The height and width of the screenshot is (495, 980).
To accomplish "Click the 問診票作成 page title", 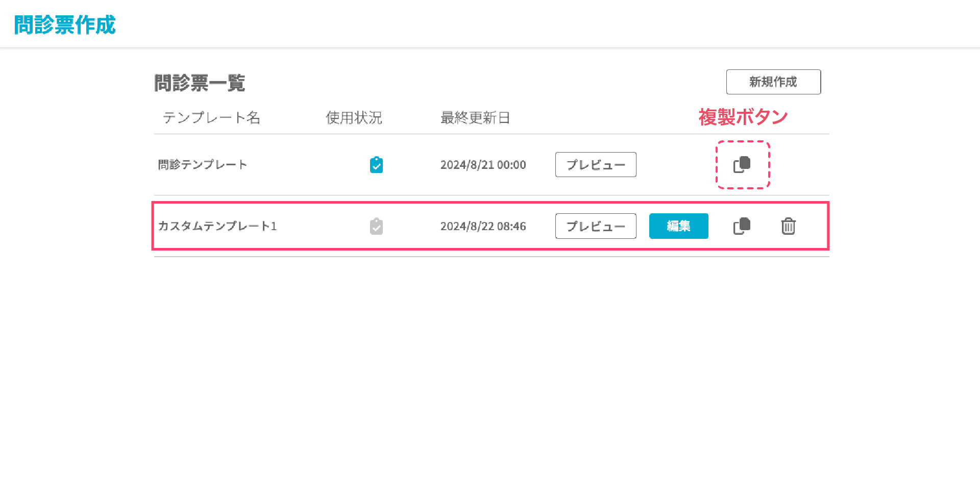I will pyautogui.click(x=65, y=24).
